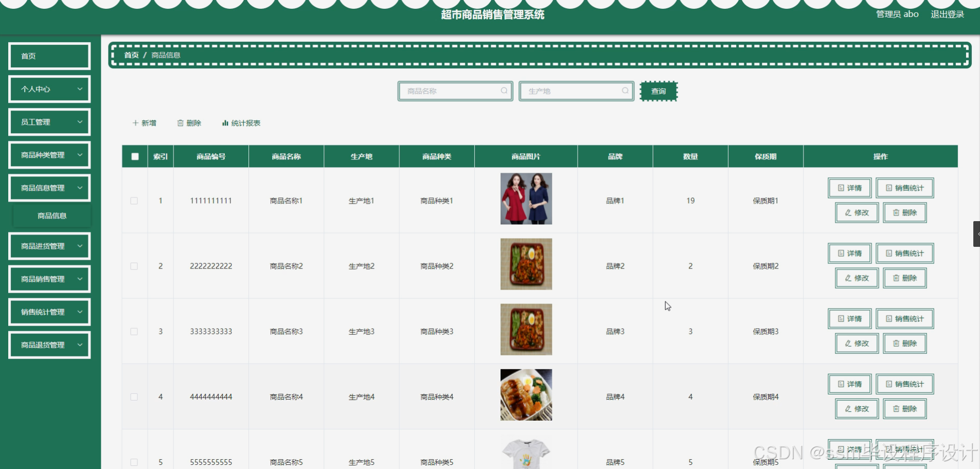Open 销售统计 for 商品名称4
980x469 pixels.
[905, 384]
